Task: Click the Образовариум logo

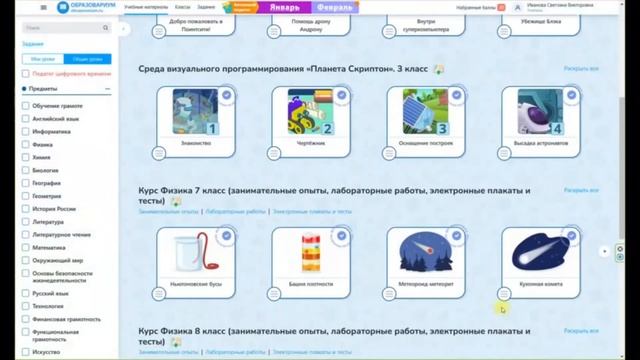Action: click(x=86, y=7)
